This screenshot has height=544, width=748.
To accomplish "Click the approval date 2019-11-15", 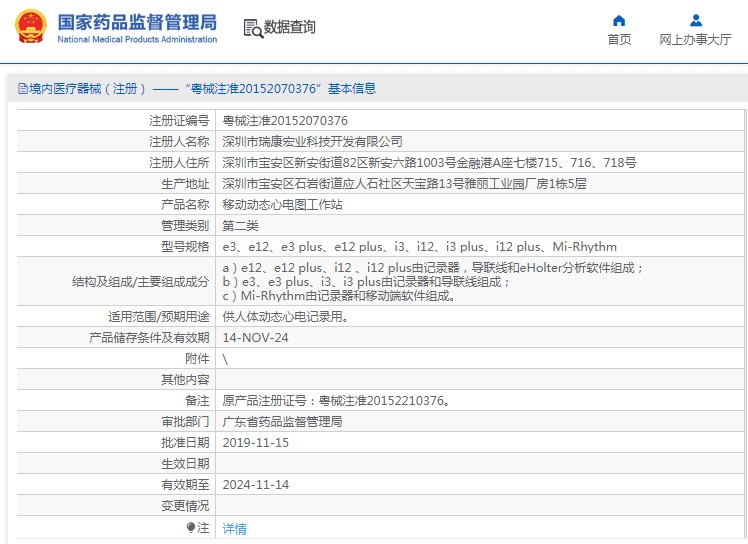I will click(255, 442).
